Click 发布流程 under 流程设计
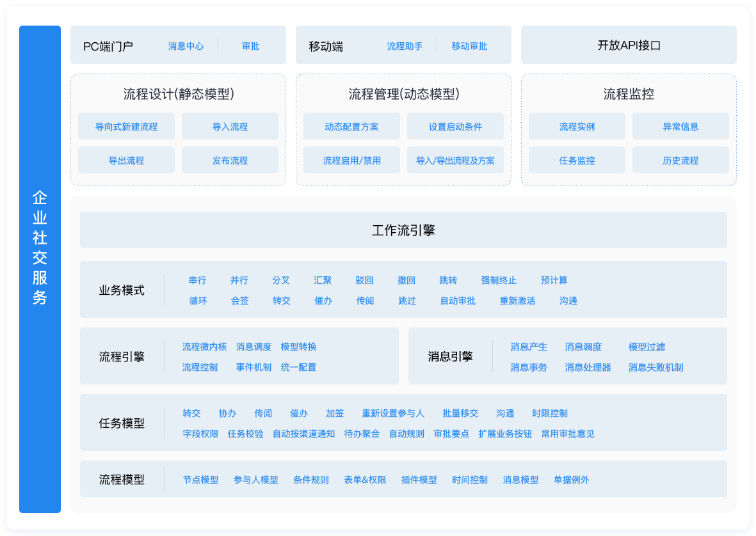Image resolution: width=756 pixels, height=536 pixels. pos(230,160)
